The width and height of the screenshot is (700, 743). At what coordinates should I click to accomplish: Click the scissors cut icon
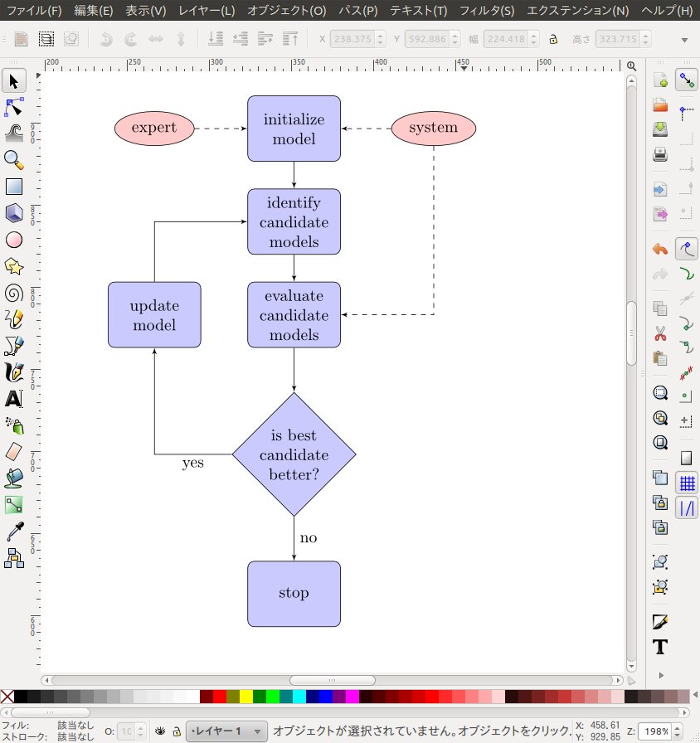click(x=660, y=333)
